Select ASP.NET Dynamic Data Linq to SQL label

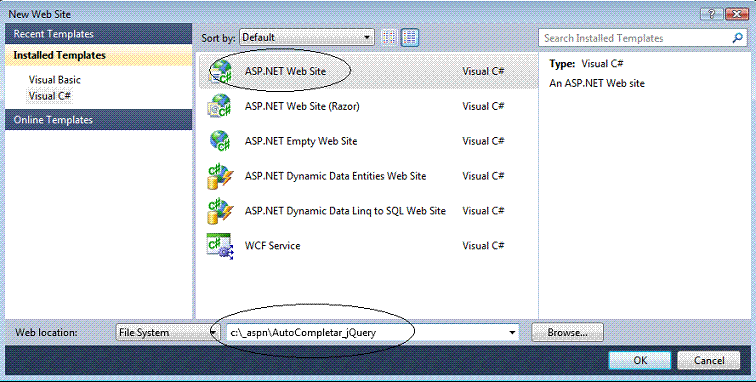pos(345,211)
